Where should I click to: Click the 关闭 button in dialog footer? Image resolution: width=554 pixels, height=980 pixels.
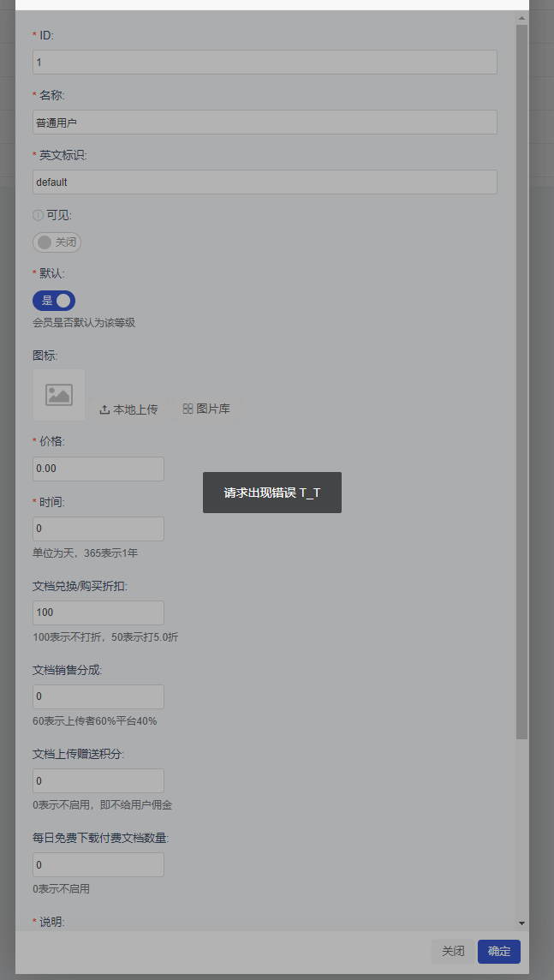click(453, 952)
